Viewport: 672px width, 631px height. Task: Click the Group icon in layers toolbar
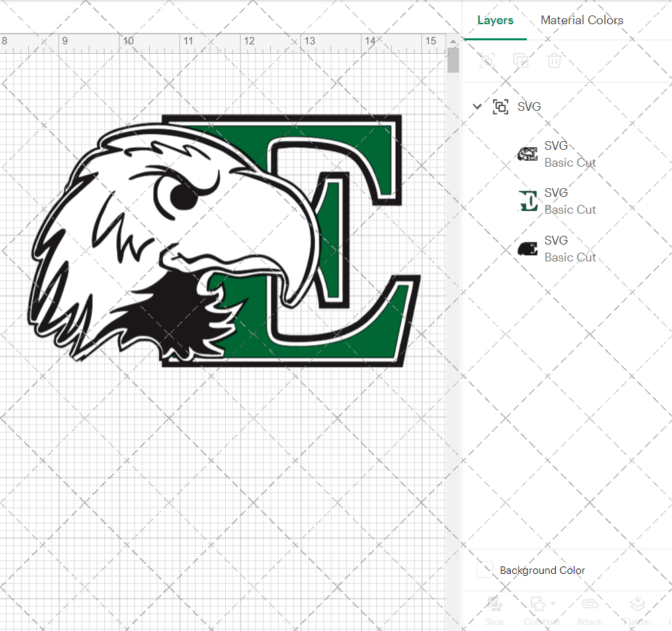[x=487, y=60]
